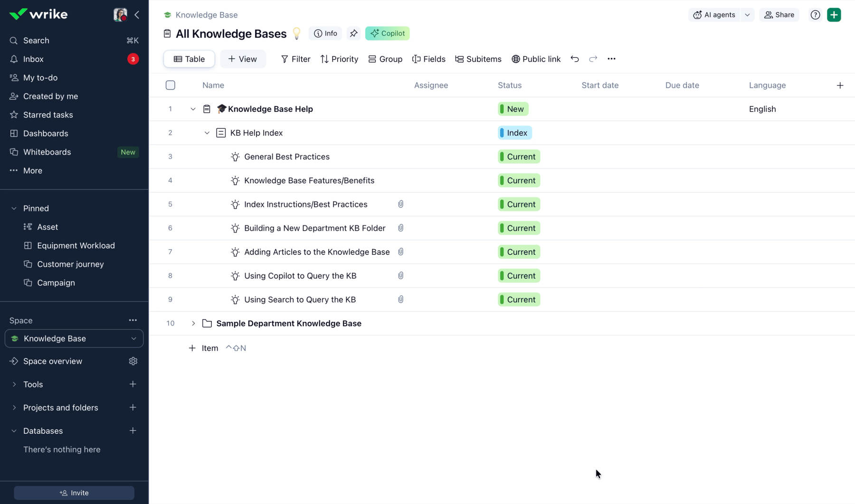Undo the last action
855x504 pixels.
(x=575, y=59)
